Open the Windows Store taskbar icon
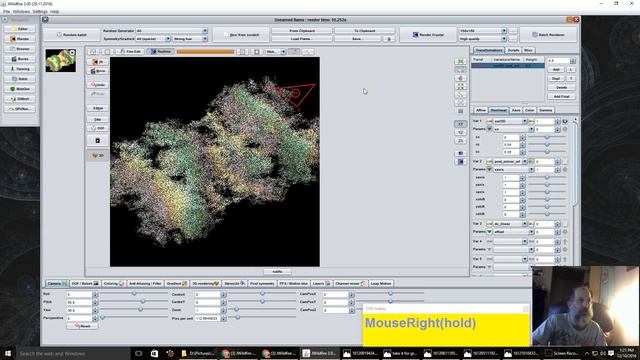Viewport: 640px width, 360px height. 154,353
